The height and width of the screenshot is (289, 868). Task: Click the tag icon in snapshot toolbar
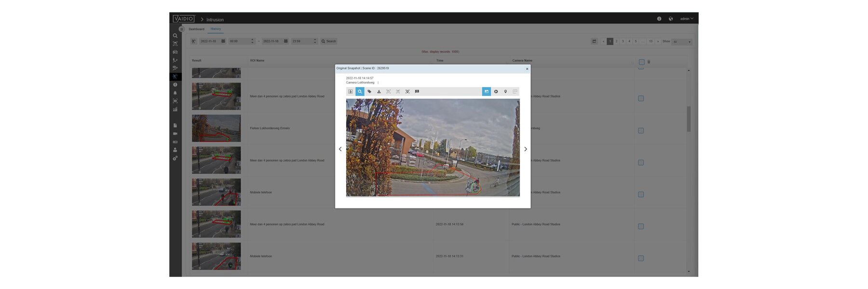coord(369,92)
